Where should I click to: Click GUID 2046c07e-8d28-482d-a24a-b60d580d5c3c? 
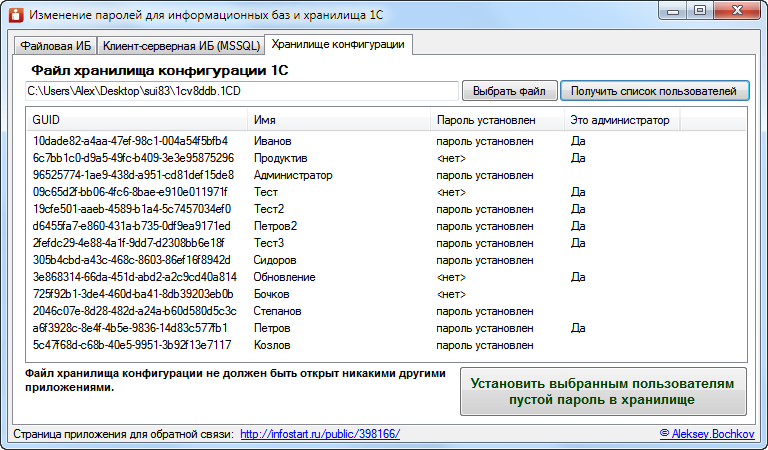point(135,311)
